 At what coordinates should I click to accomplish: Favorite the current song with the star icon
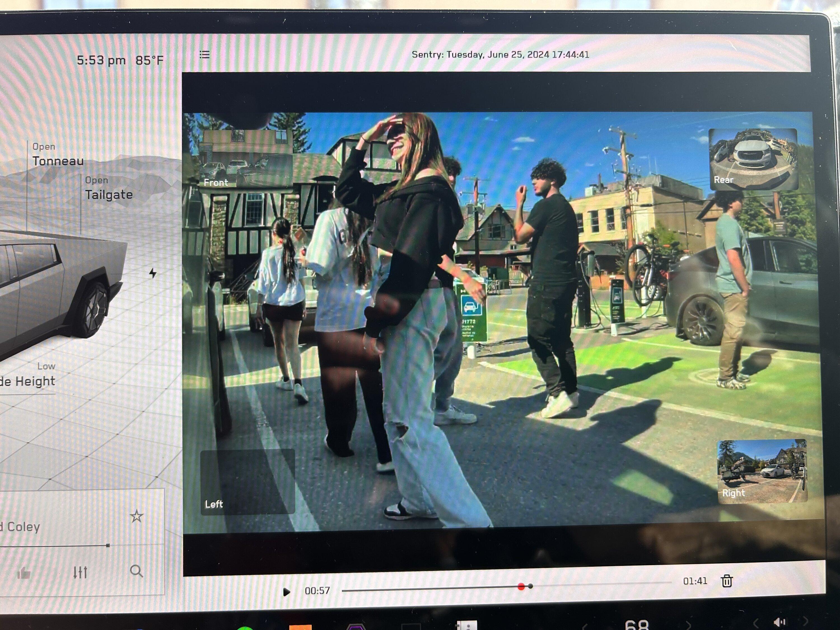coord(137,516)
